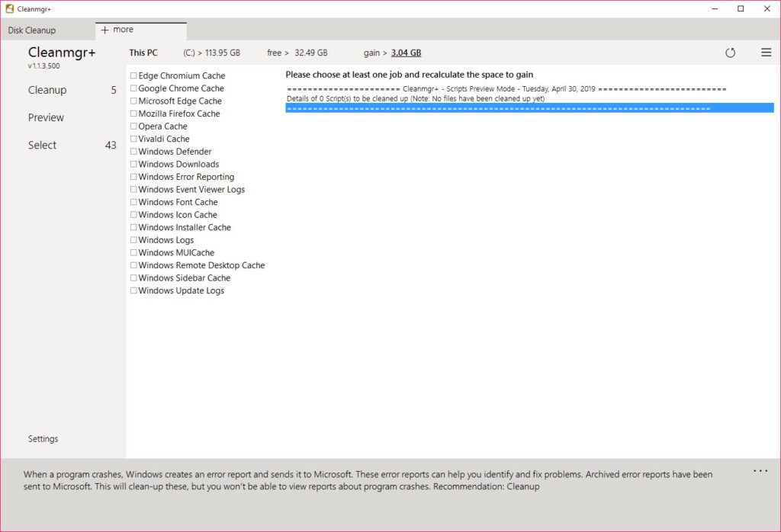Switch to the Disk Cleanup tab
Viewport: 781px width, 532px height.
tap(32, 30)
